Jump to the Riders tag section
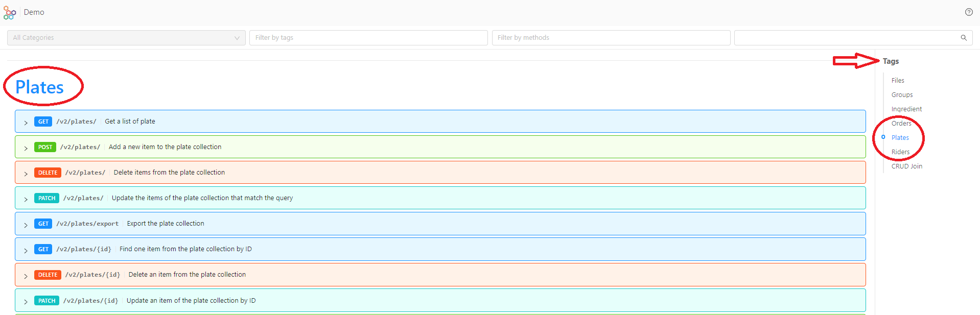The height and width of the screenshot is (315, 980). (x=900, y=152)
